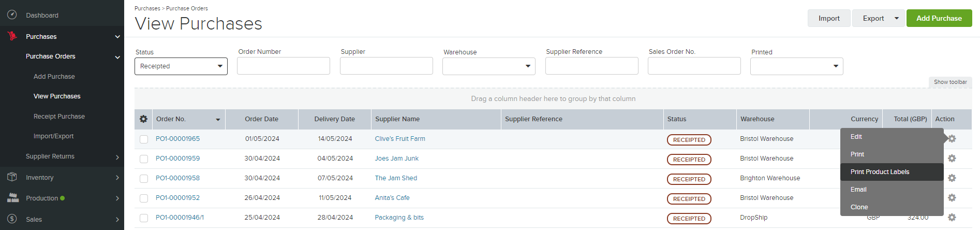Open the Inventory box icon
Image resolution: width=980 pixels, height=230 pixels.
point(12,177)
